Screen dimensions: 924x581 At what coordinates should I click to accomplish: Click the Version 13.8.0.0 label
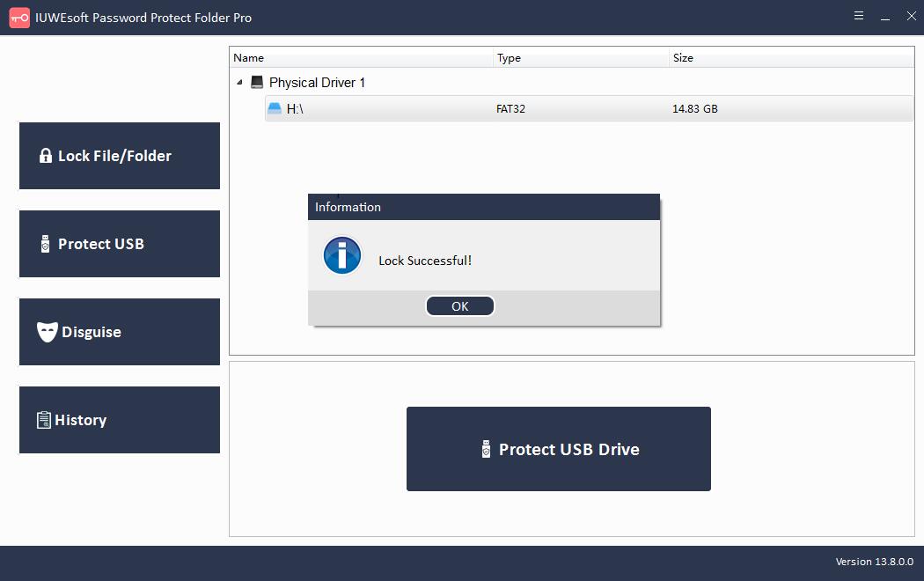pos(875,562)
